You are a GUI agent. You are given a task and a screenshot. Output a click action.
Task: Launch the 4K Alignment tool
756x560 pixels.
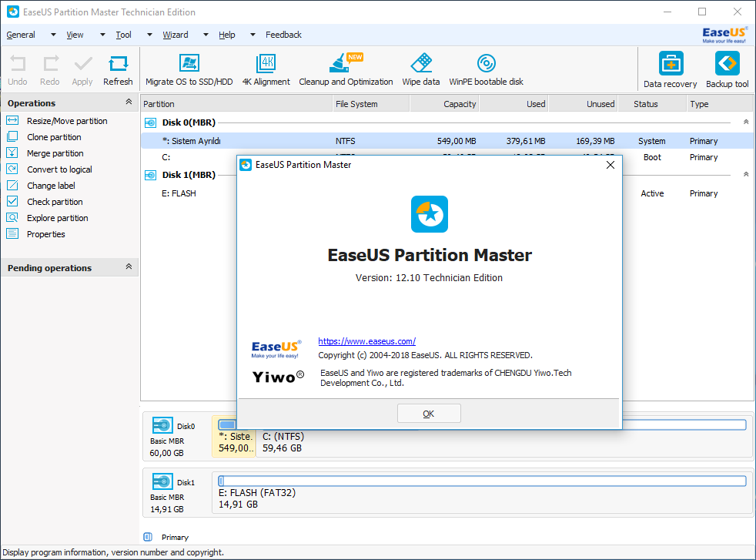(266, 70)
